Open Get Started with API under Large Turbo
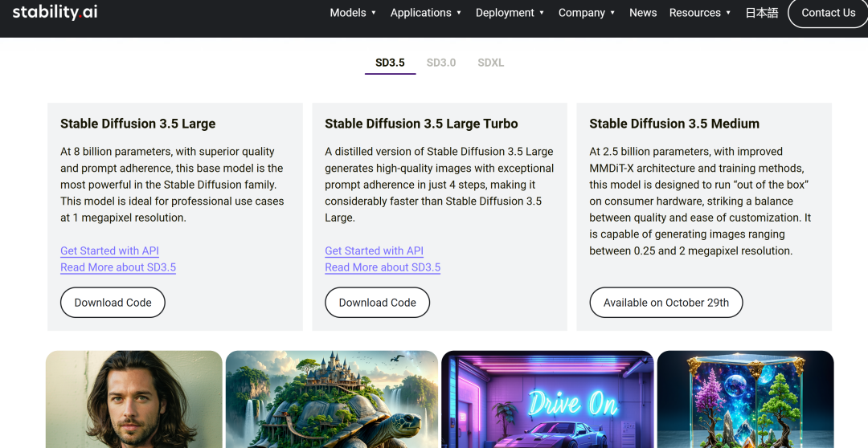Screen dimensions: 868x448 click(375, 250)
